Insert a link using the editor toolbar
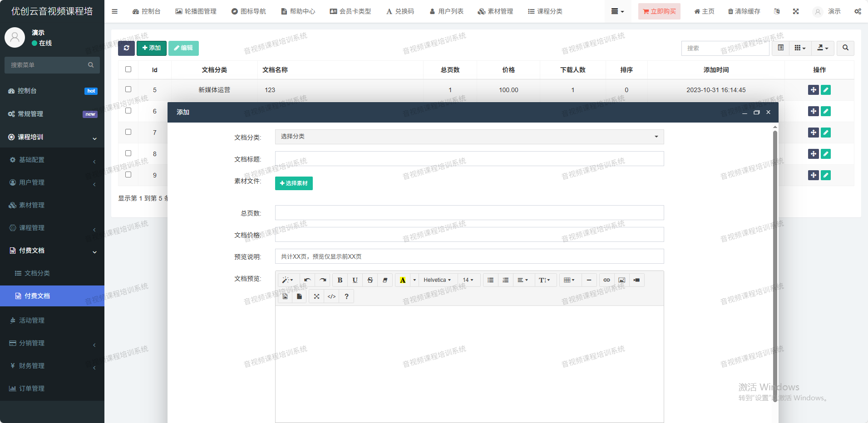The width and height of the screenshot is (868, 423). pyautogui.click(x=607, y=280)
